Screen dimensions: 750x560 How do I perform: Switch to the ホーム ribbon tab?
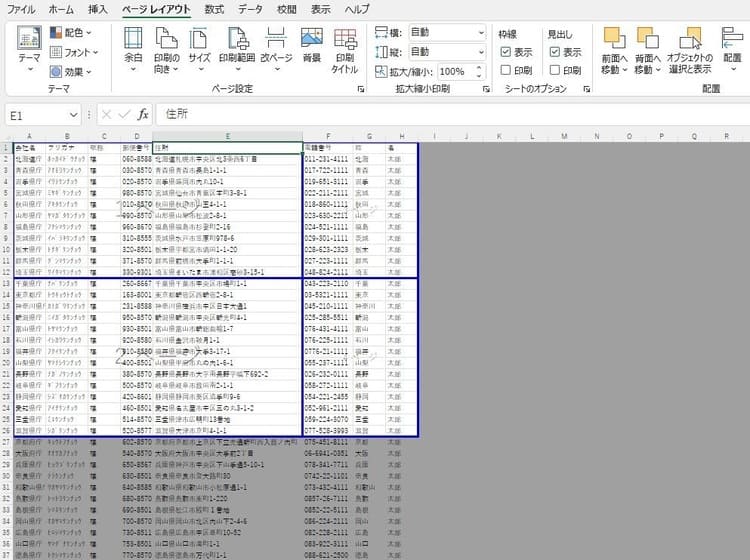tap(61, 9)
